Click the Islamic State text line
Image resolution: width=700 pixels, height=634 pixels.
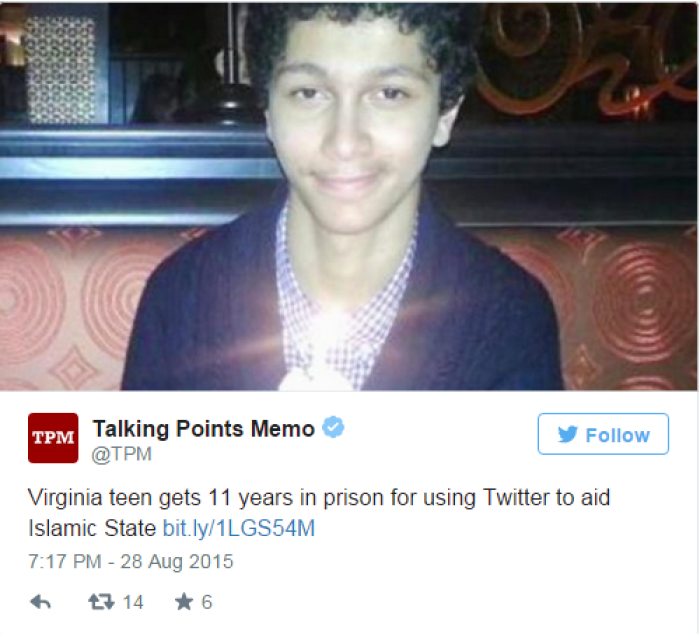tap(92, 528)
